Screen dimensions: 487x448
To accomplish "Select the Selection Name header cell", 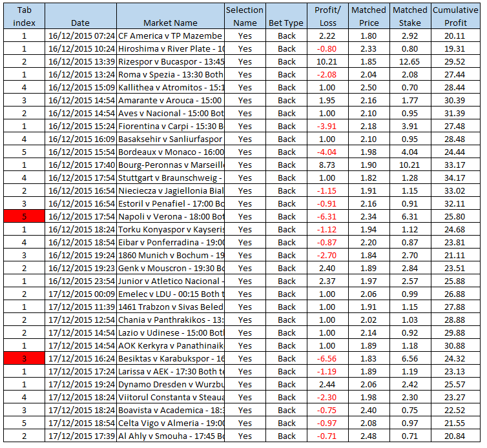I will pos(245,16).
